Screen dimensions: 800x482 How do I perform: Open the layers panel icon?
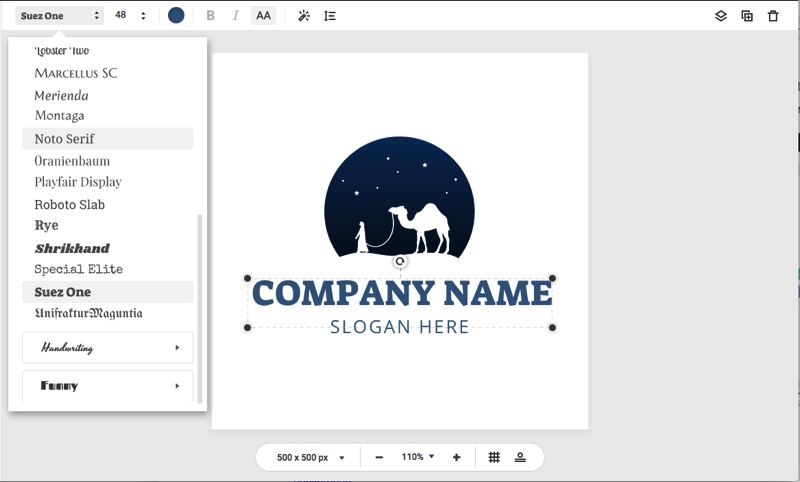[x=720, y=16]
